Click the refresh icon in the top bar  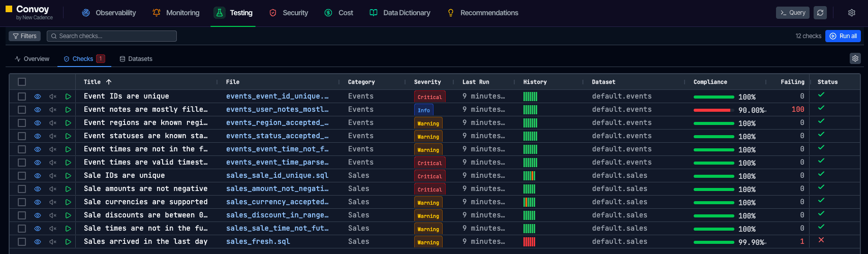pos(820,13)
